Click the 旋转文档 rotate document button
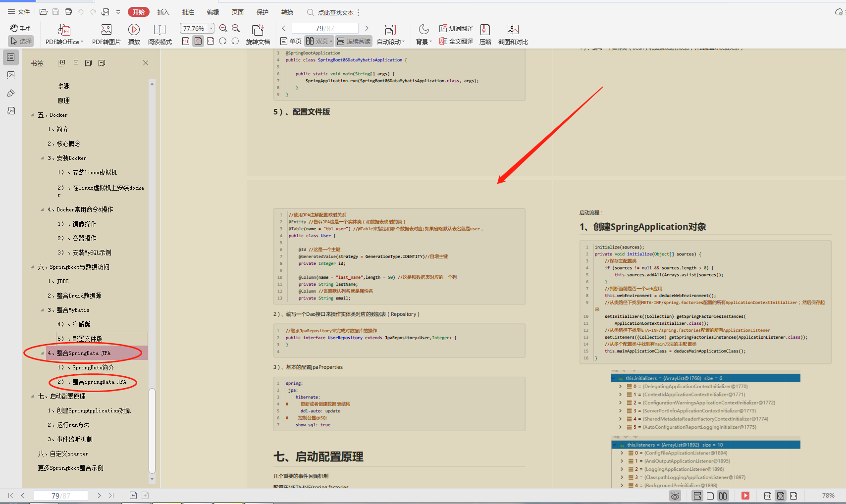This screenshot has width=846, height=504. coord(258,35)
